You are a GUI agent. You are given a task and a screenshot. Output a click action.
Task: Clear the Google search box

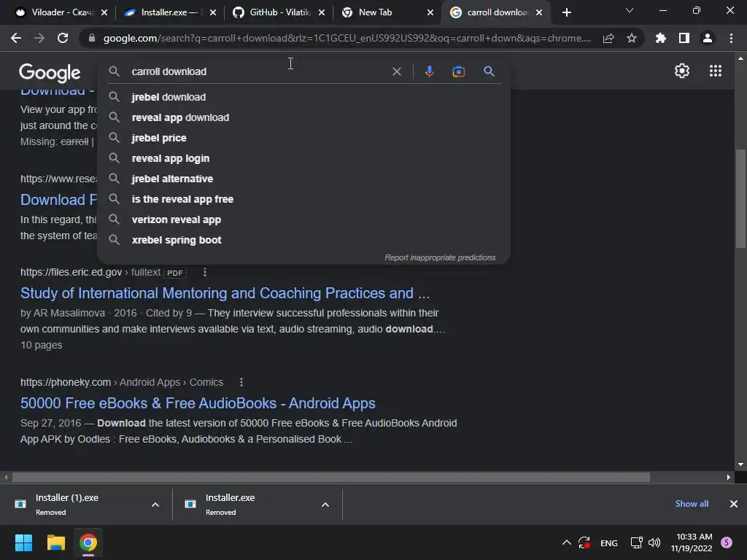tap(396, 71)
